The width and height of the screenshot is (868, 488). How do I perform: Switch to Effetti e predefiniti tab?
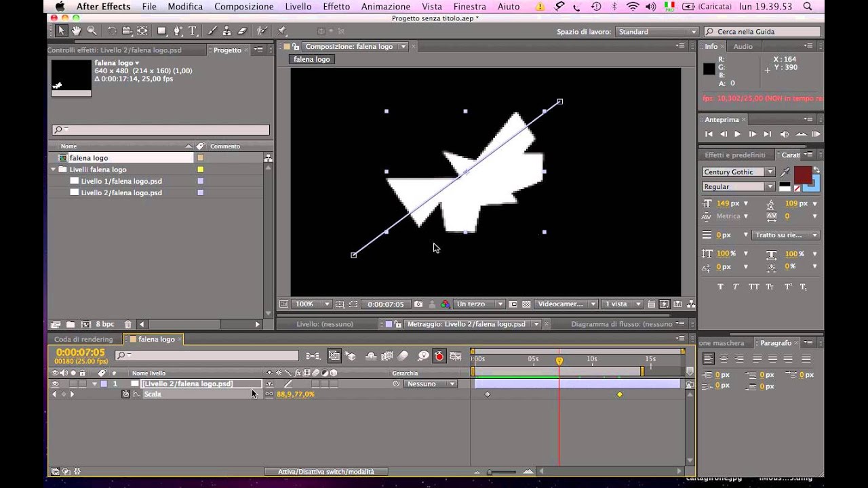tap(734, 155)
